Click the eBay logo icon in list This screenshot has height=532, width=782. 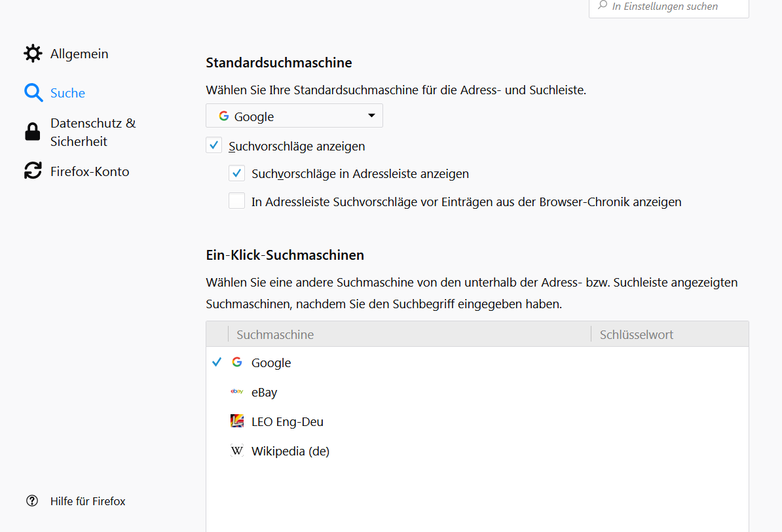pyautogui.click(x=237, y=392)
